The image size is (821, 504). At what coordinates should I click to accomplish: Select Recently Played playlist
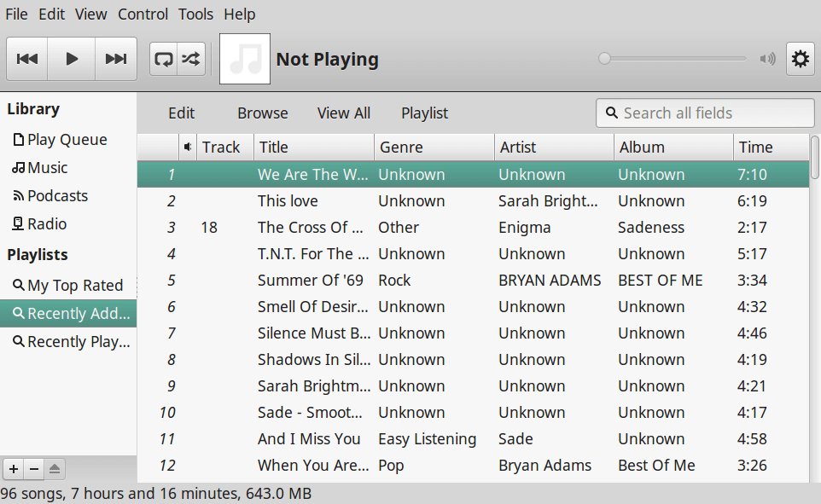pyautogui.click(x=68, y=342)
